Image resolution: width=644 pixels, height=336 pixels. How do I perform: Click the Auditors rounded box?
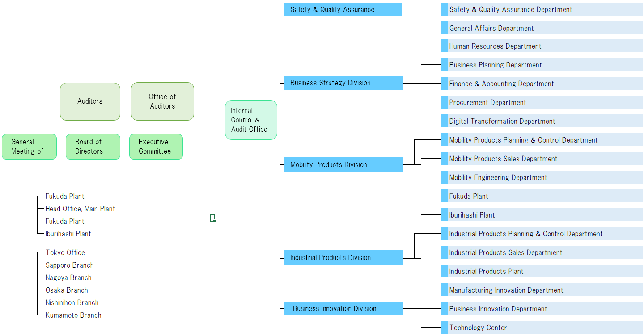tap(90, 101)
